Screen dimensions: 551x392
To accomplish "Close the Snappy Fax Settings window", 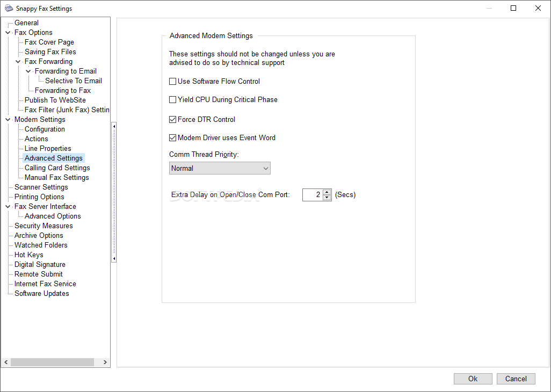I will point(538,8).
